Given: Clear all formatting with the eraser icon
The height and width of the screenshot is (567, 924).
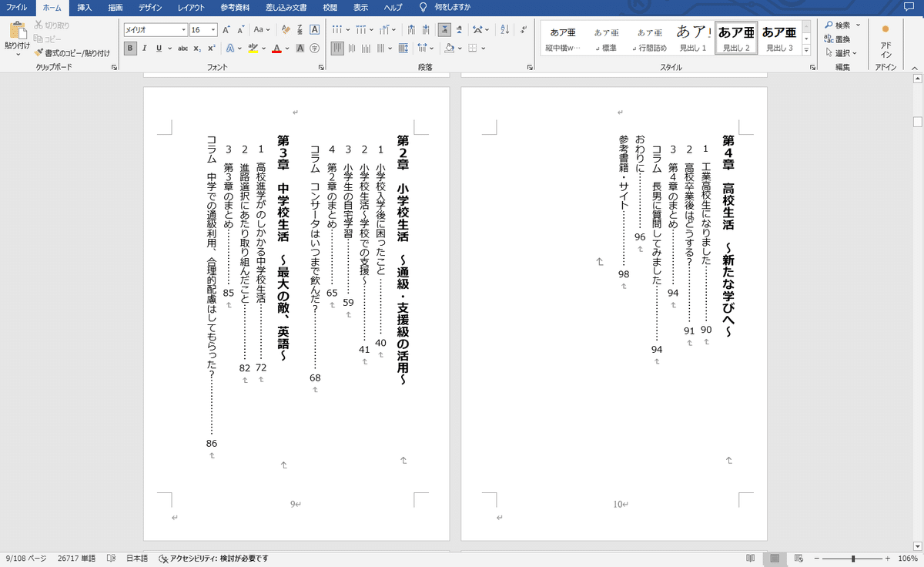Looking at the screenshot, I should (286, 30).
